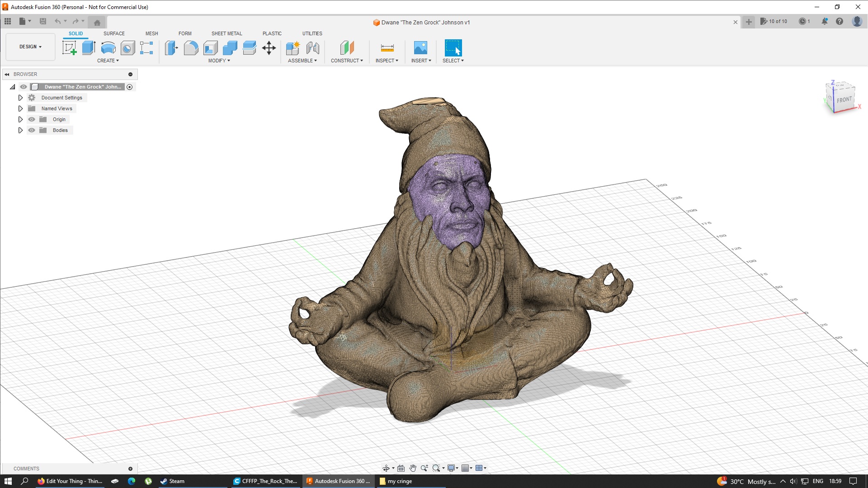
Task: Open Windows Start menu
Action: [8, 481]
